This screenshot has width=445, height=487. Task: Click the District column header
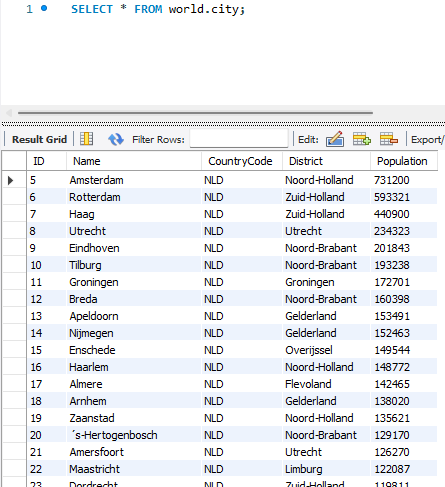(x=326, y=161)
